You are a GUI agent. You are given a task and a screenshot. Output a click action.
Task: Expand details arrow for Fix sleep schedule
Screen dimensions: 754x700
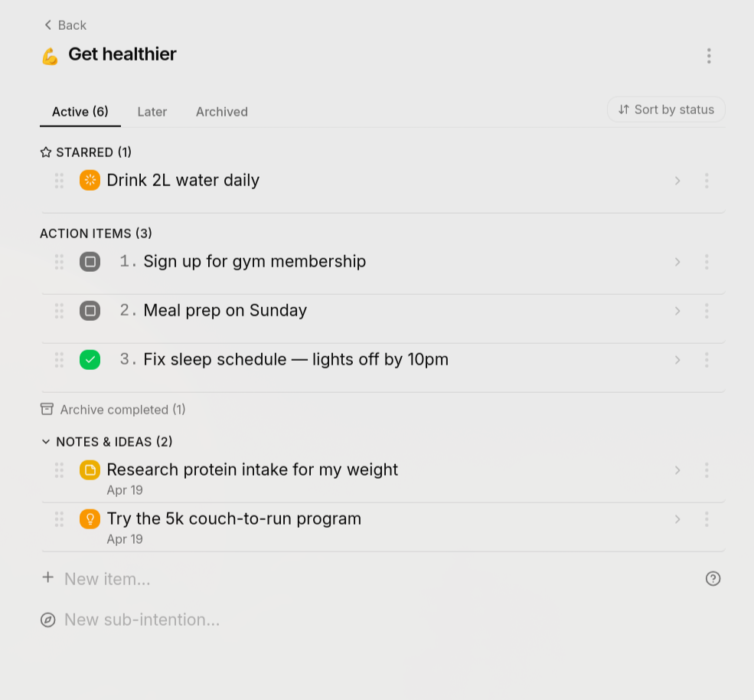(x=677, y=360)
